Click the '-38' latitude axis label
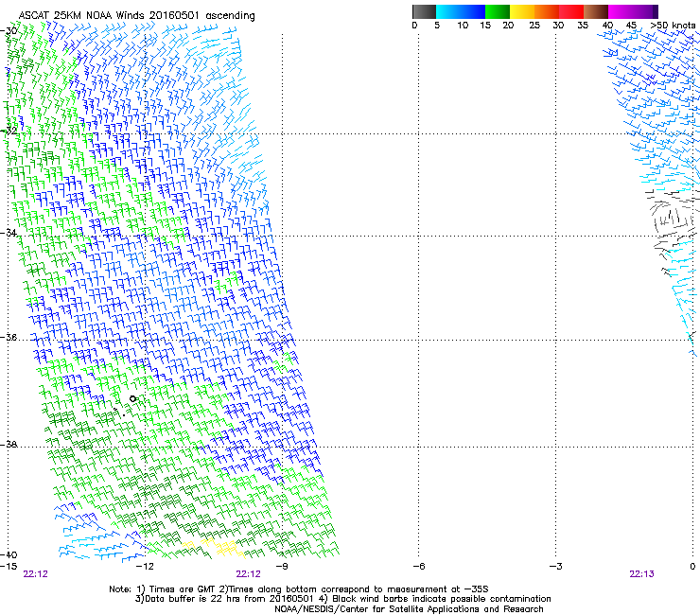 click(9, 445)
